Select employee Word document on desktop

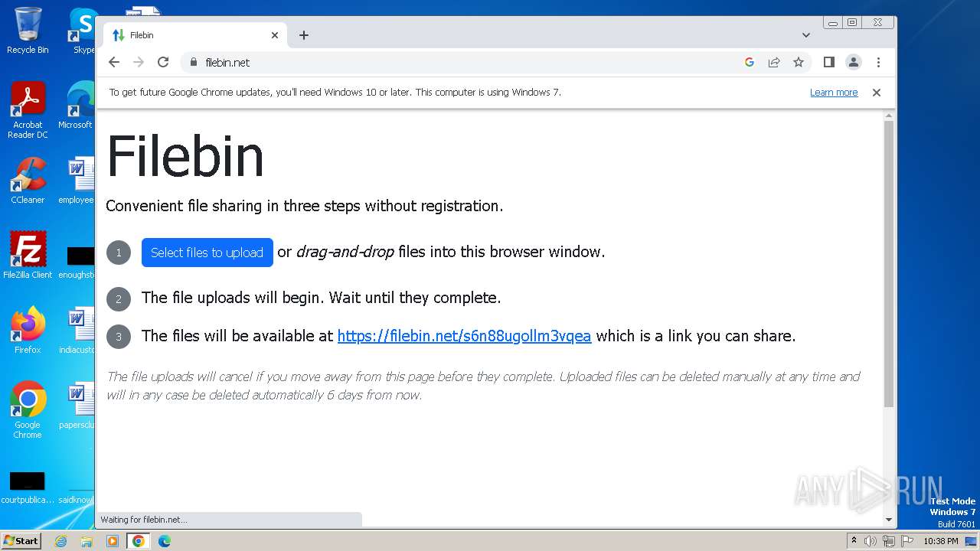coord(77,181)
